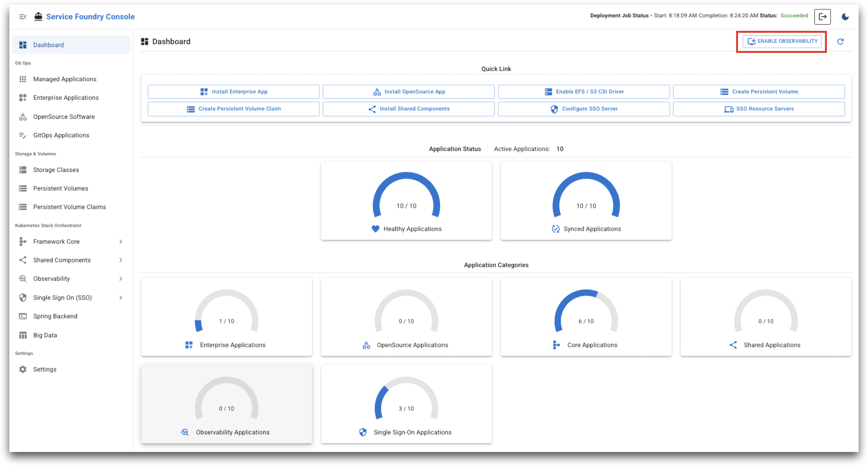Click the Service Foundry Console ship logo
The width and height of the screenshot is (868, 466).
coord(38,16)
